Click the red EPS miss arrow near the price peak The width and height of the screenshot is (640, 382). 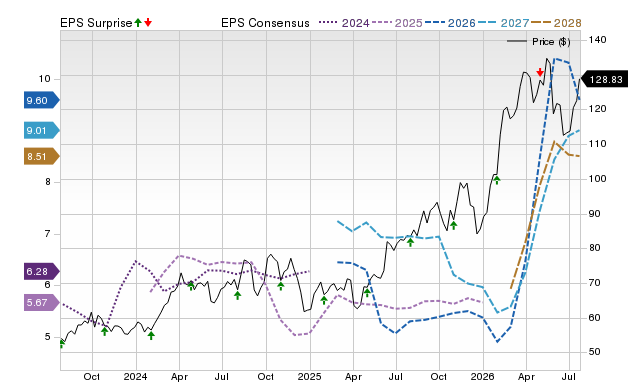coord(540,73)
